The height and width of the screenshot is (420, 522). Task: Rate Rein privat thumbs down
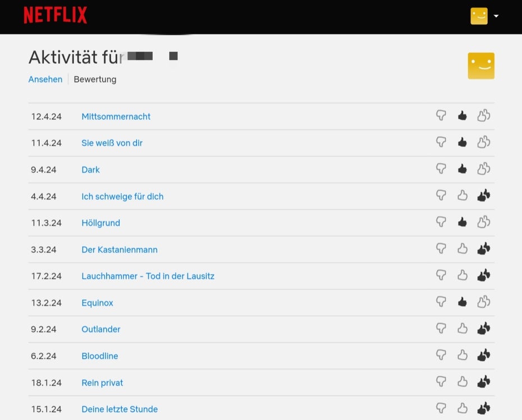click(441, 381)
